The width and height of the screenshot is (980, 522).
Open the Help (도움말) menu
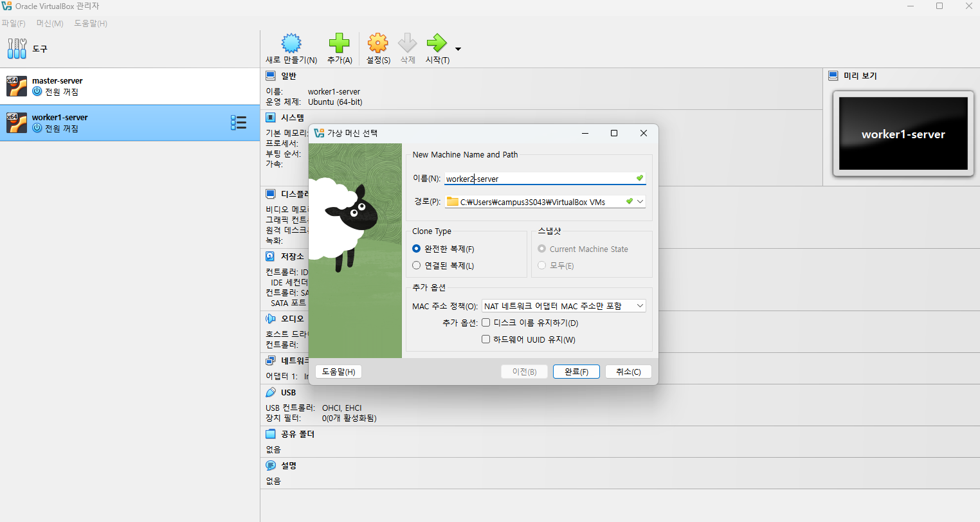91,23
